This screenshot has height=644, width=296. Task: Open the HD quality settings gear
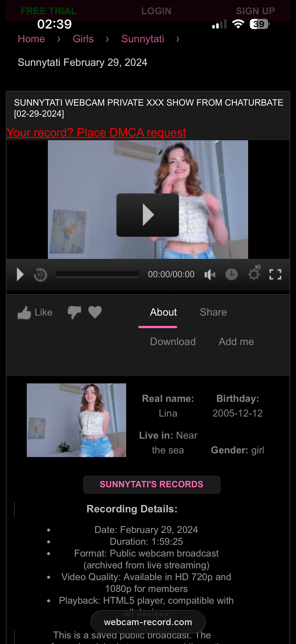[254, 273]
